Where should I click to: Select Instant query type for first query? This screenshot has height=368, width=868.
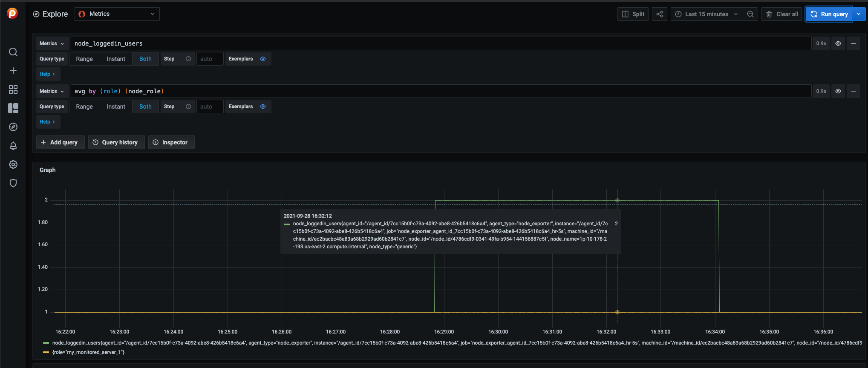116,59
